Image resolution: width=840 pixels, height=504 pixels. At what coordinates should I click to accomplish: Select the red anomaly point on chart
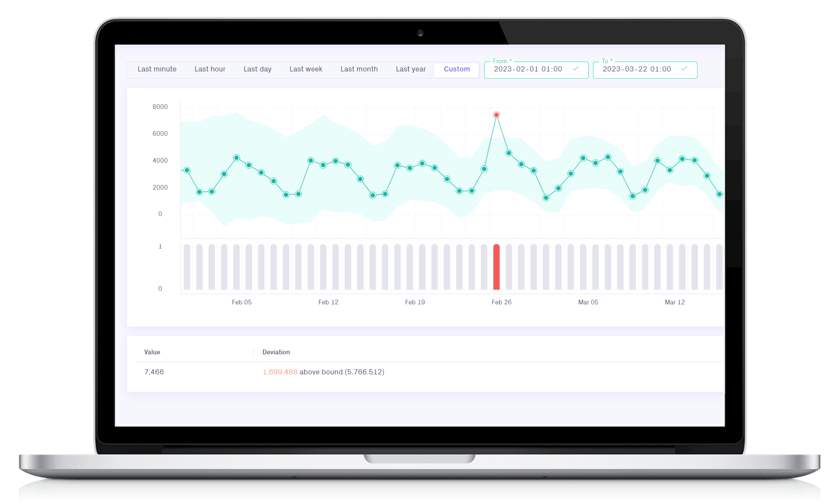pyautogui.click(x=496, y=115)
